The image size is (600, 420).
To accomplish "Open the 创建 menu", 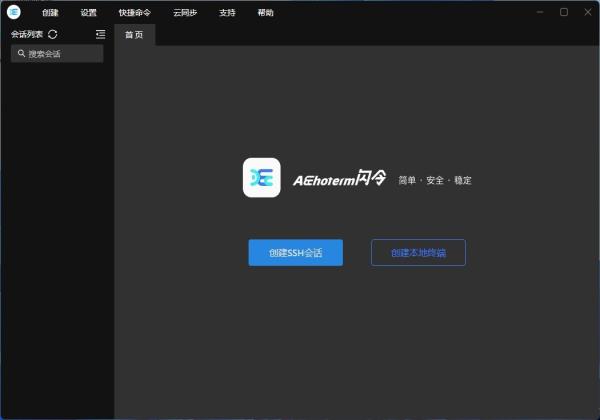I will click(50, 13).
